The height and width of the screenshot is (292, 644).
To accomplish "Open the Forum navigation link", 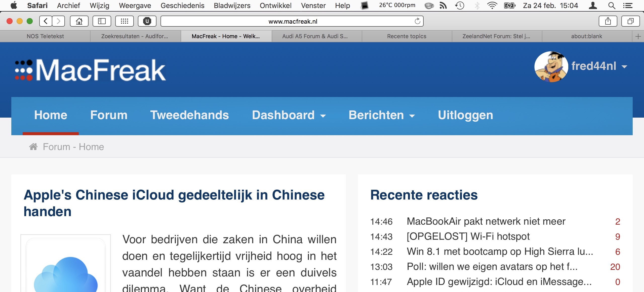I will coord(109,115).
